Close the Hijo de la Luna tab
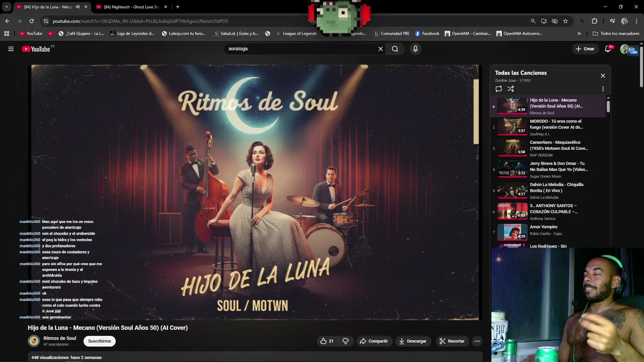Screen dimensions: 644x362 86,7
